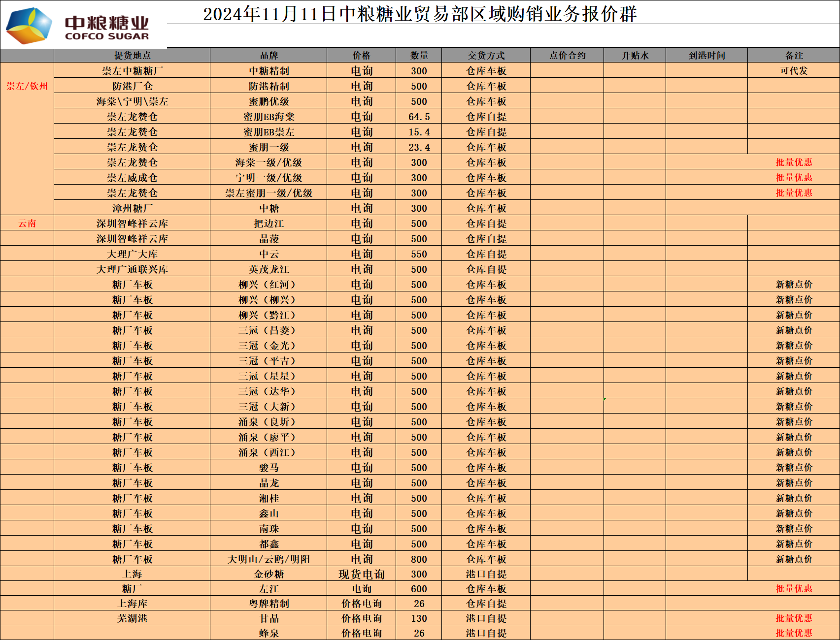Click the 柳兴（黔江） brand cell
The height and width of the screenshot is (640, 840).
click(269, 315)
